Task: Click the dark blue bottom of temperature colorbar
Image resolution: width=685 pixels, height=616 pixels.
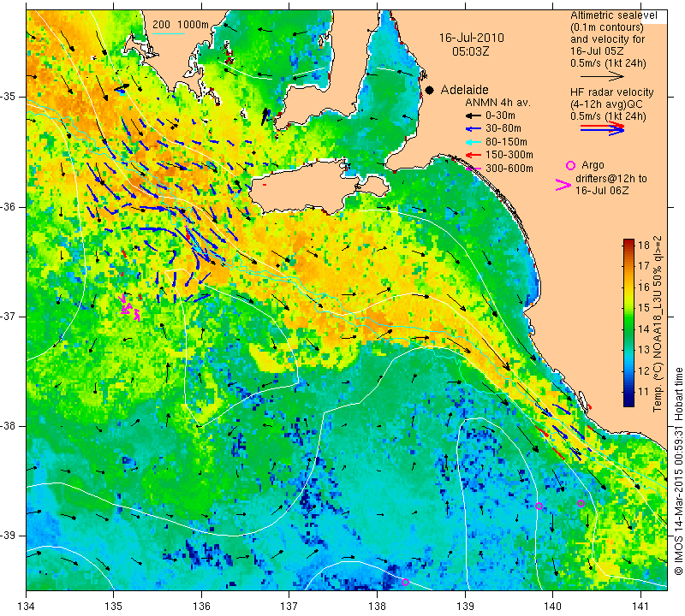Action: coord(628,402)
